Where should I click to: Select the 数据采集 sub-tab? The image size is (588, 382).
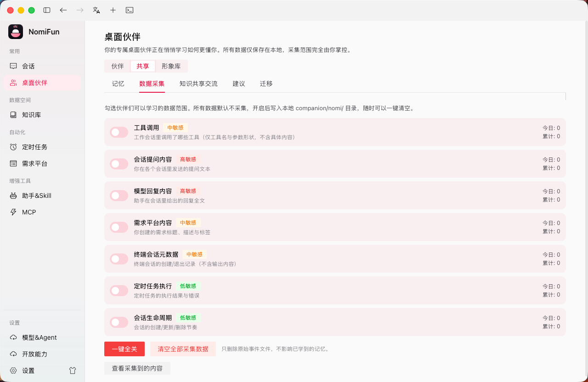coord(152,84)
